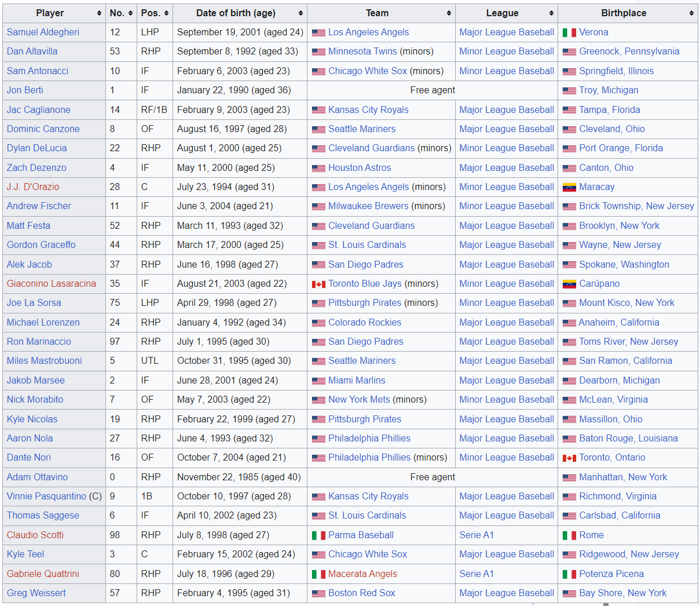Screen dimensions: 700x606
Task: Click date 'October 31, 1995 (aged 30)'
Action: [x=234, y=361]
